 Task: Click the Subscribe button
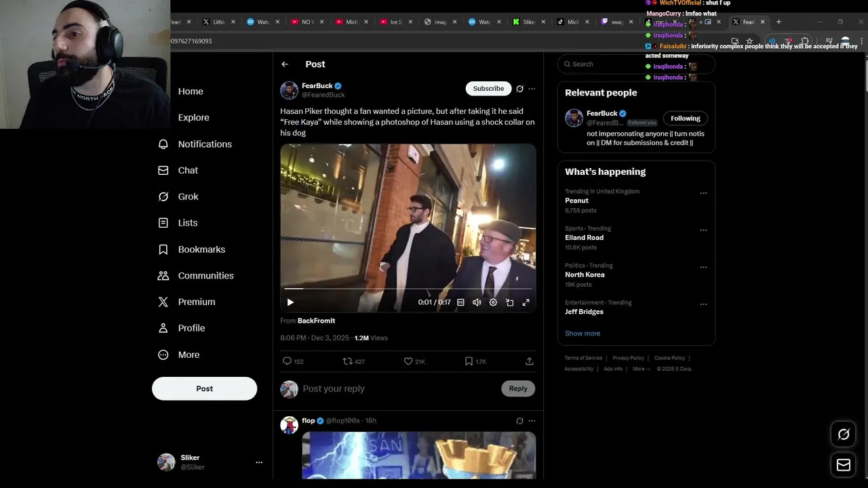click(488, 89)
